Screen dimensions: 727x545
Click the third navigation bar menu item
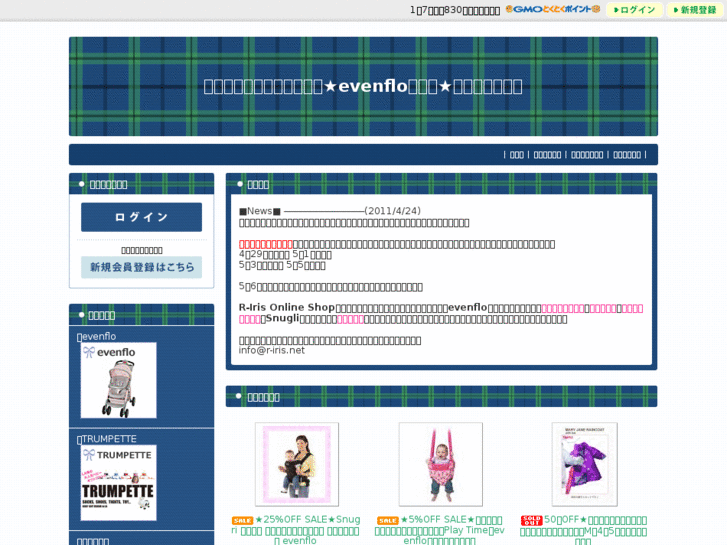[x=587, y=155]
